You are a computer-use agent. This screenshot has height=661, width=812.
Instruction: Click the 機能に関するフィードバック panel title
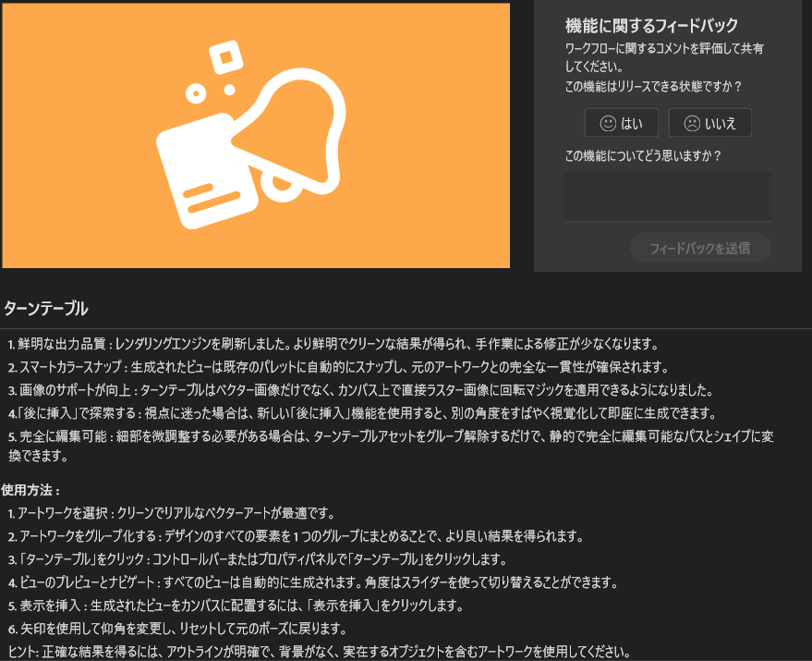(x=651, y=26)
